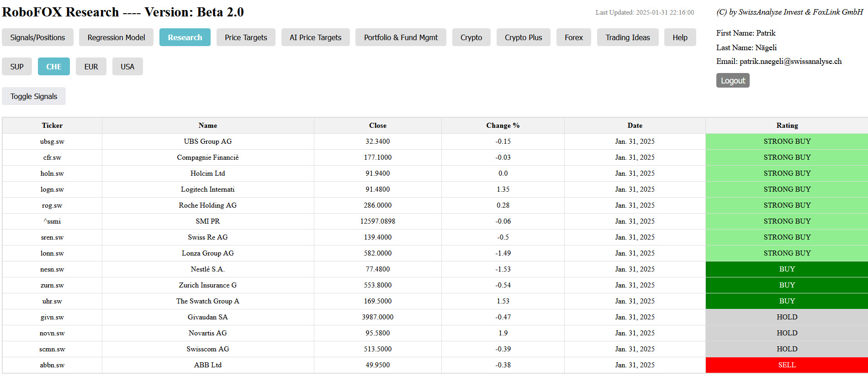868x376 pixels.
Task: Click ticker sren.sw
Action: (x=52, y=237)
